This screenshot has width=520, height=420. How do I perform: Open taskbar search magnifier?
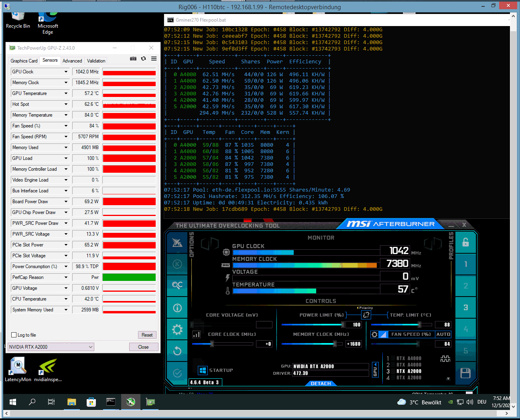[x=32, y=402]
